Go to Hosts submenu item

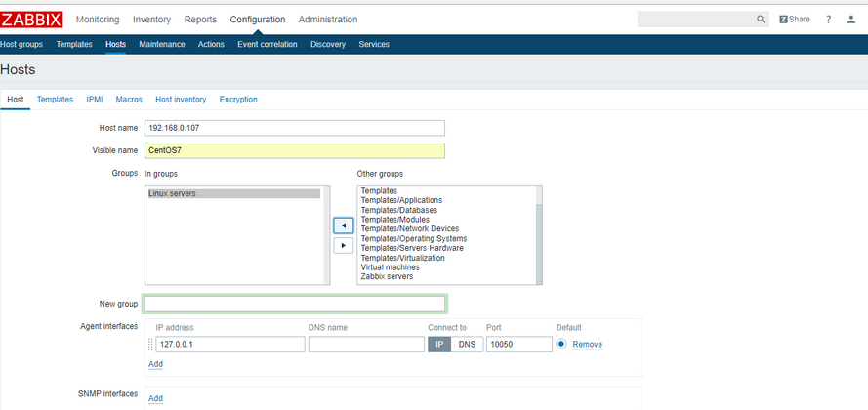point(115,44)
